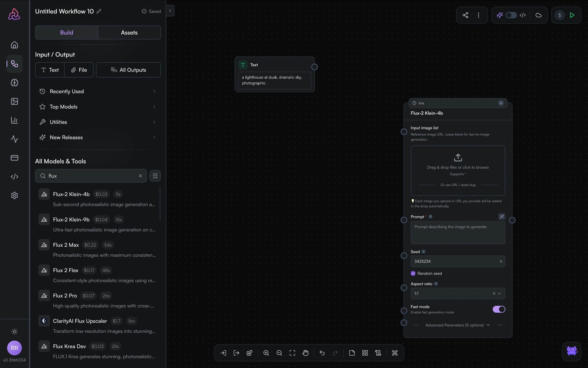Open the RR user avatar
Screen dimensions: 588x368
(14, 348)
